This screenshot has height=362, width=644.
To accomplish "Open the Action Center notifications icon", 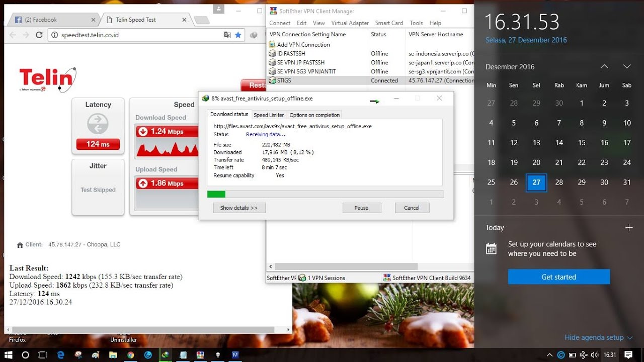I will click(x=629, y=354).
